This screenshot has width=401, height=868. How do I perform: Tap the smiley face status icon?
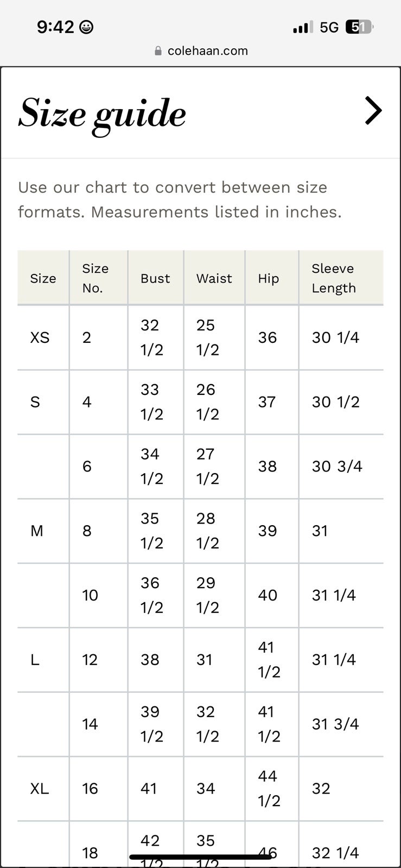(86, 27)
